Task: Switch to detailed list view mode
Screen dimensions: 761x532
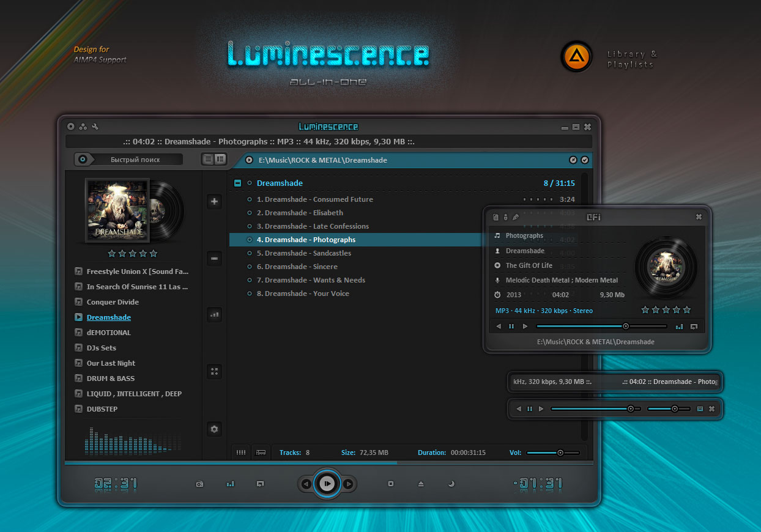Action: 220,159
